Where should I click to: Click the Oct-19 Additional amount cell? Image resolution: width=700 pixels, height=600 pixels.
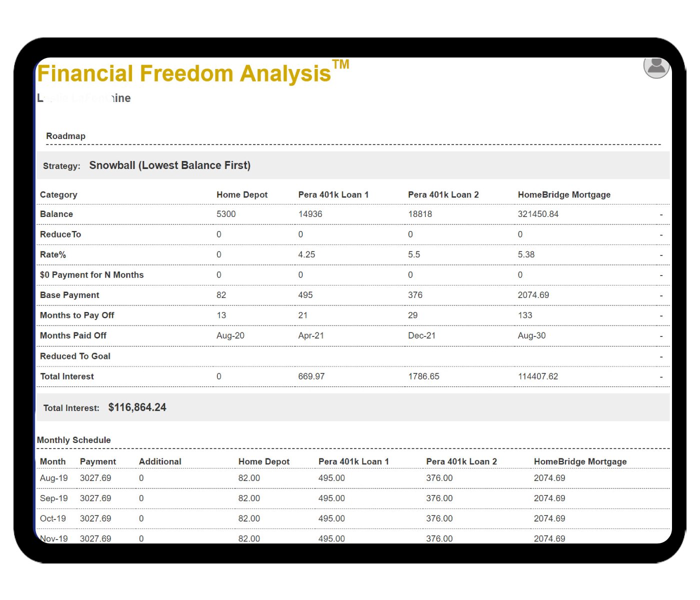[x=141, y=518]
